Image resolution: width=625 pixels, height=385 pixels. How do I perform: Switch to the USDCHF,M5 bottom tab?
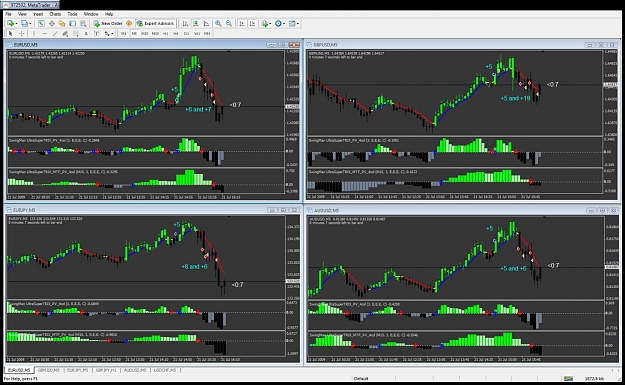point(165,370)
